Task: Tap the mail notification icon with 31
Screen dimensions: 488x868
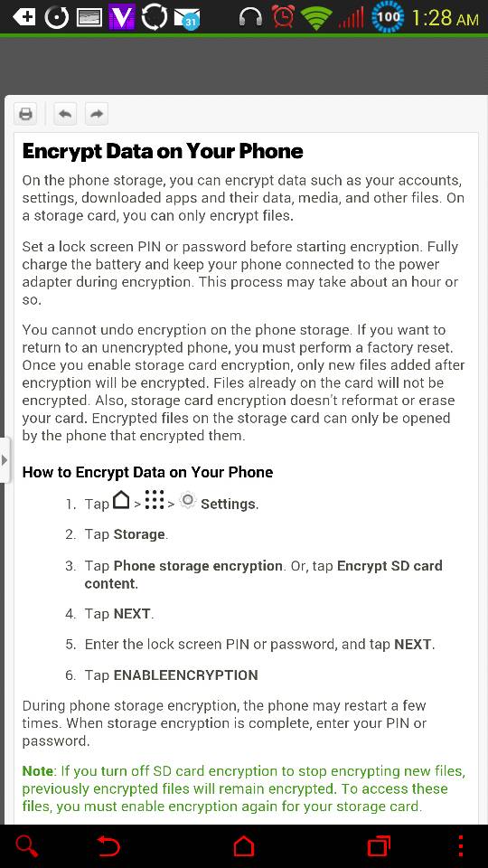Action: coord(186,18)
